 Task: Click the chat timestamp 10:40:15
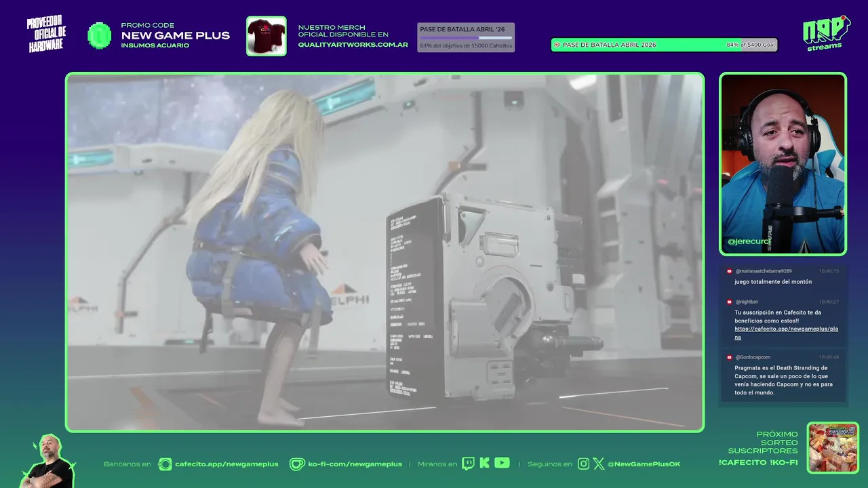tap(829, 271)
